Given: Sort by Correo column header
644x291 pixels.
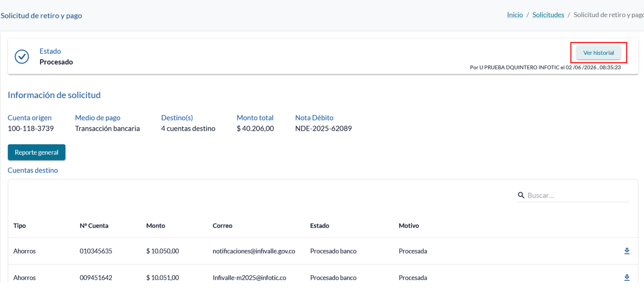Looking at the screenshot, I should (222, 226).
